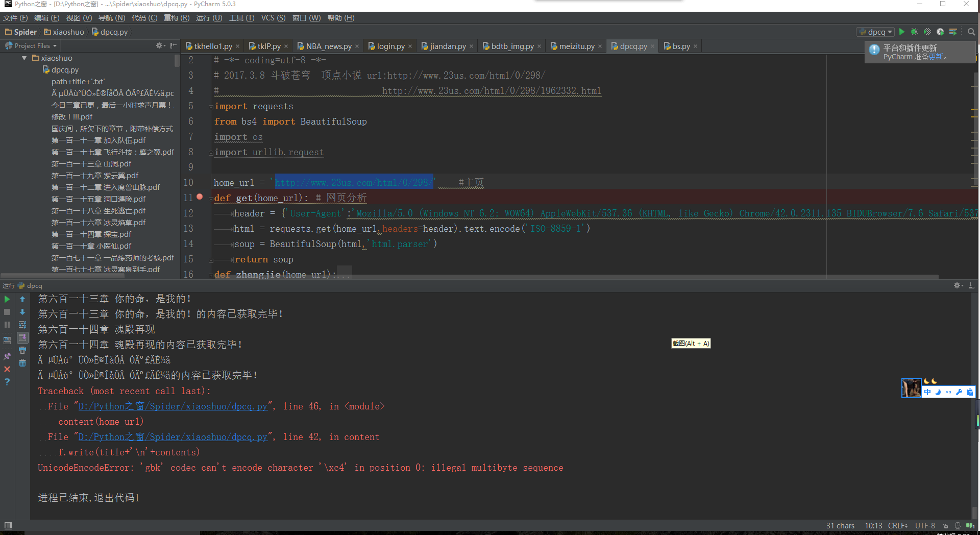Viewport: 980px width, 535px height.
Task: Click the 更新 link in update notification
Action: (936, 57)
